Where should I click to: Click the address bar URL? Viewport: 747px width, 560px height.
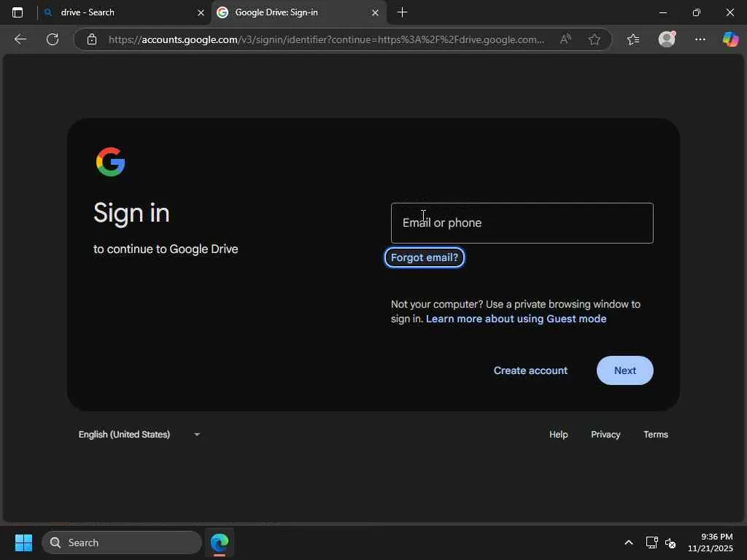click(326, 39)
